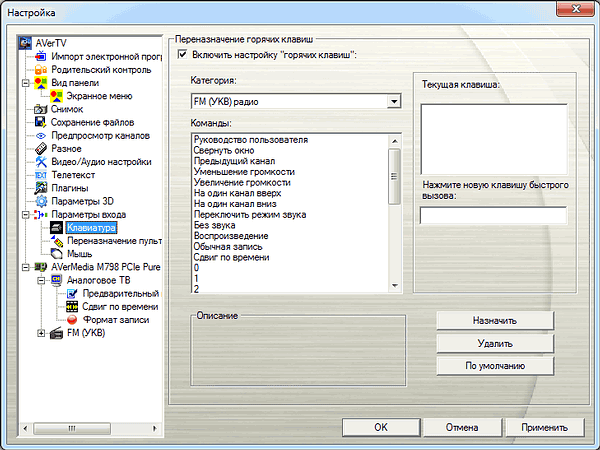Click the Предварительный checklist icon
Screen dimensions: 600x450
(x=72, y=293)
